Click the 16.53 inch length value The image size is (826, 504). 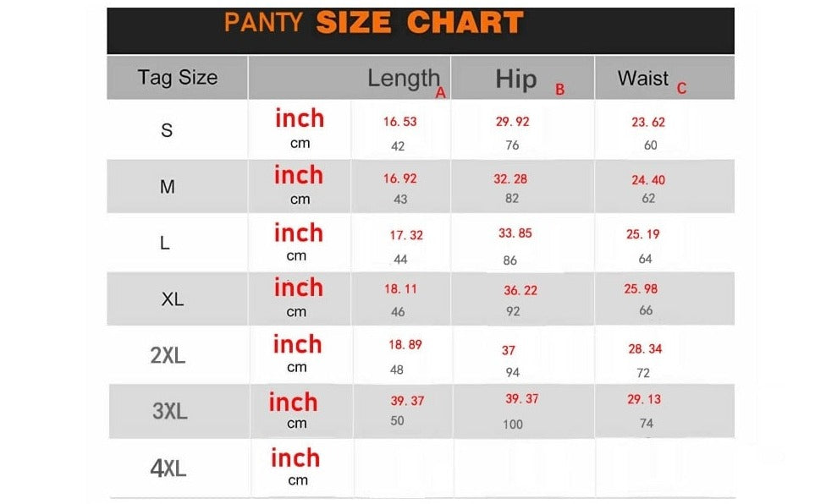(399, 122)
